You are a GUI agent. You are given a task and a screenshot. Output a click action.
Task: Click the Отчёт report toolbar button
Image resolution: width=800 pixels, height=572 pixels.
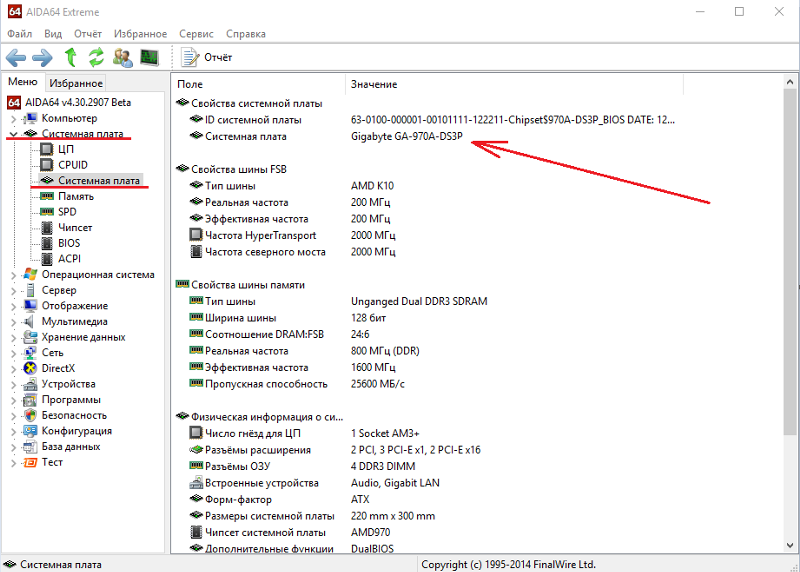tap(207, 57)
